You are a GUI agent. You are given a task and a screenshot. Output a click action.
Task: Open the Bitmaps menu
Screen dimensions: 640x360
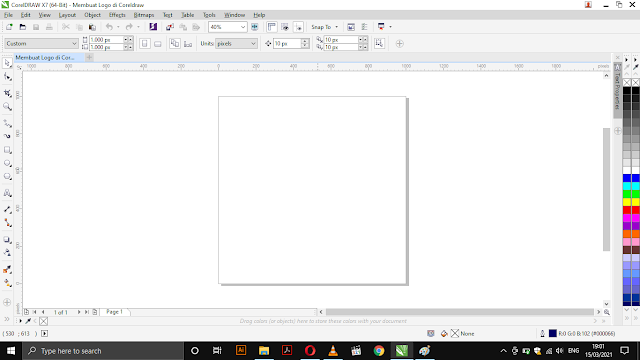coord(144,15)
